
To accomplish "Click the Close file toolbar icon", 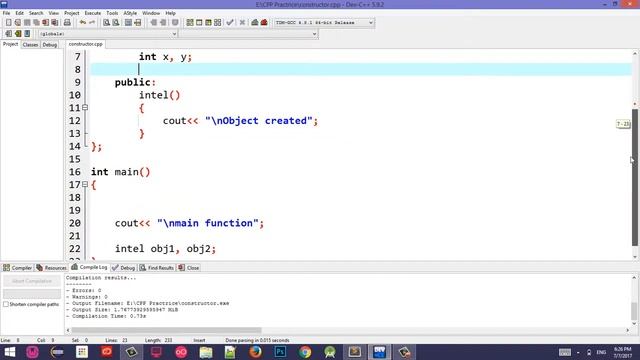I will coord(45,22).
